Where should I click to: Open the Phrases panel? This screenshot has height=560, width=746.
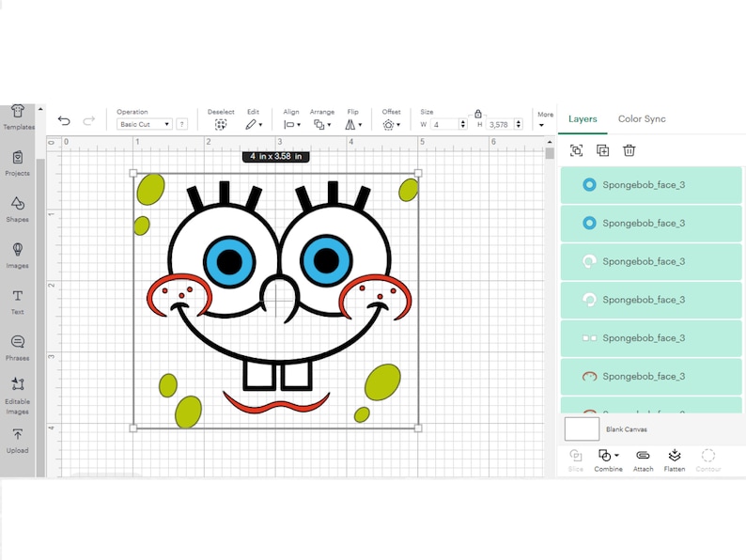click(x=18, y=348)
